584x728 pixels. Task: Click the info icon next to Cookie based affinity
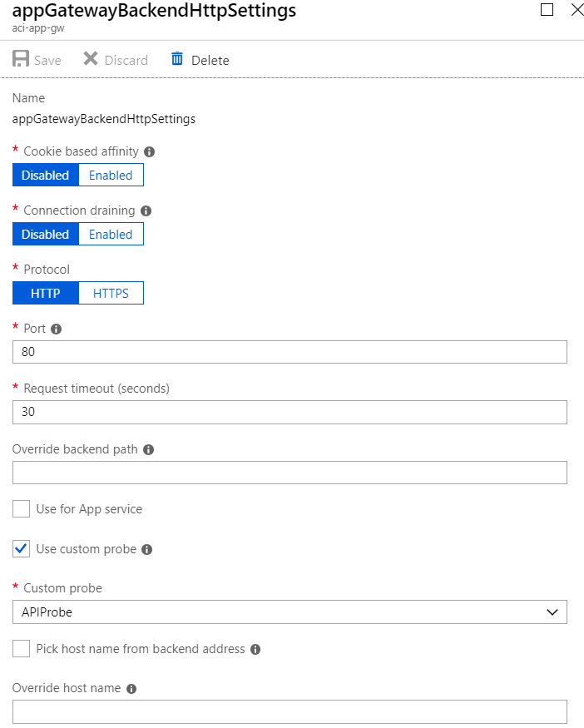148,151
